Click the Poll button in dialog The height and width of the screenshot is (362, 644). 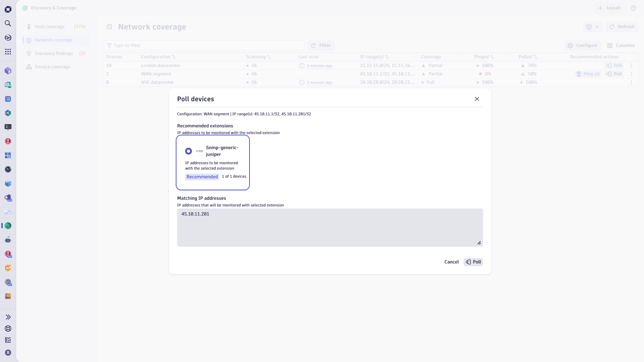[x=473, y=262]
